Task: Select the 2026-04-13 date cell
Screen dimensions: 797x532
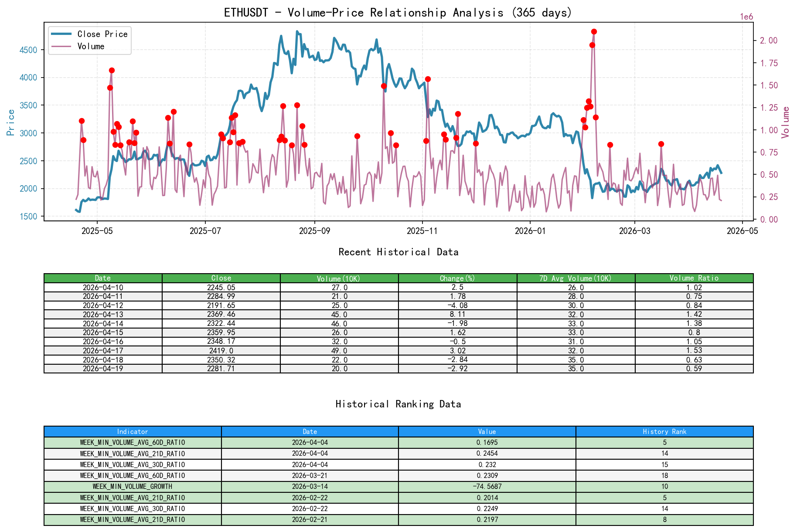Action: [103, 314]
